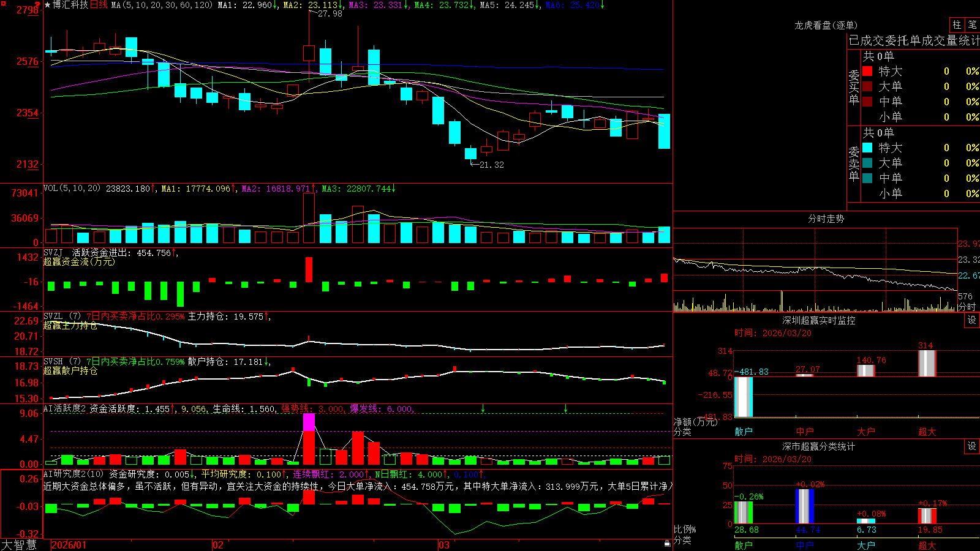Click the star icon before 博汇科技
Image resolution: width=980 pixels, height=551 pixels.
48,5
